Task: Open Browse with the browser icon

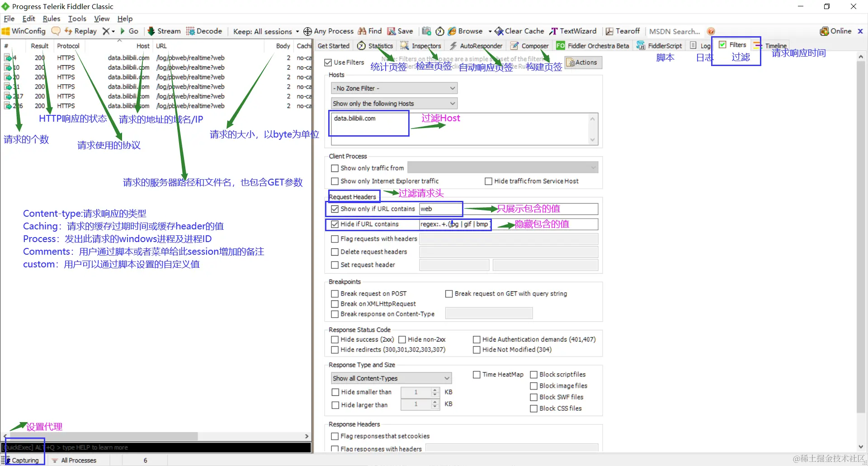Action: [452, 31]
